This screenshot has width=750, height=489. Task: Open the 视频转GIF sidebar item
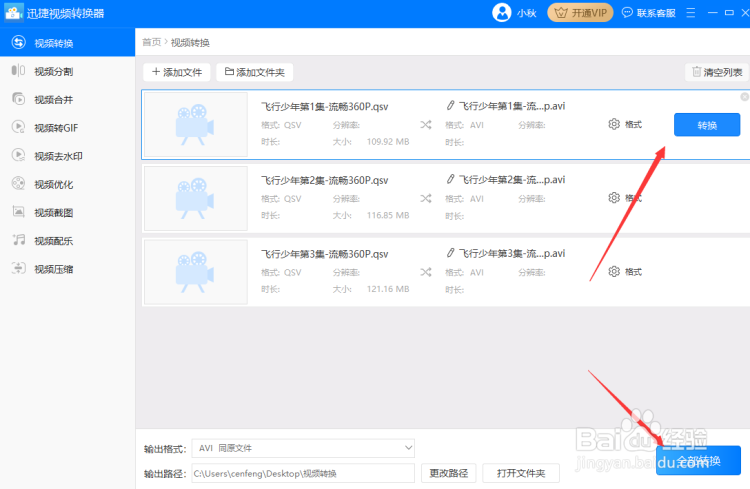(67, 128)
